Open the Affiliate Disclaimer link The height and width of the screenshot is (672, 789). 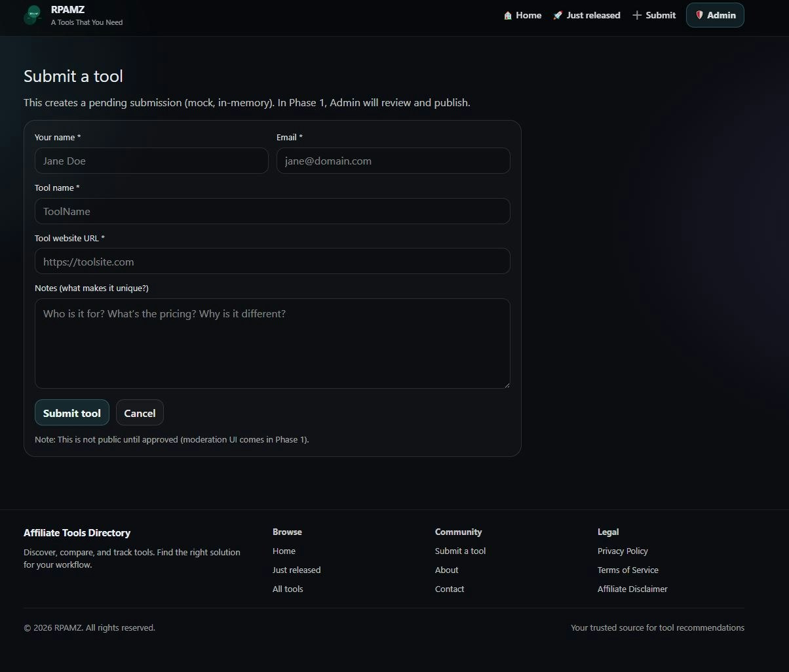pos(632,589)
